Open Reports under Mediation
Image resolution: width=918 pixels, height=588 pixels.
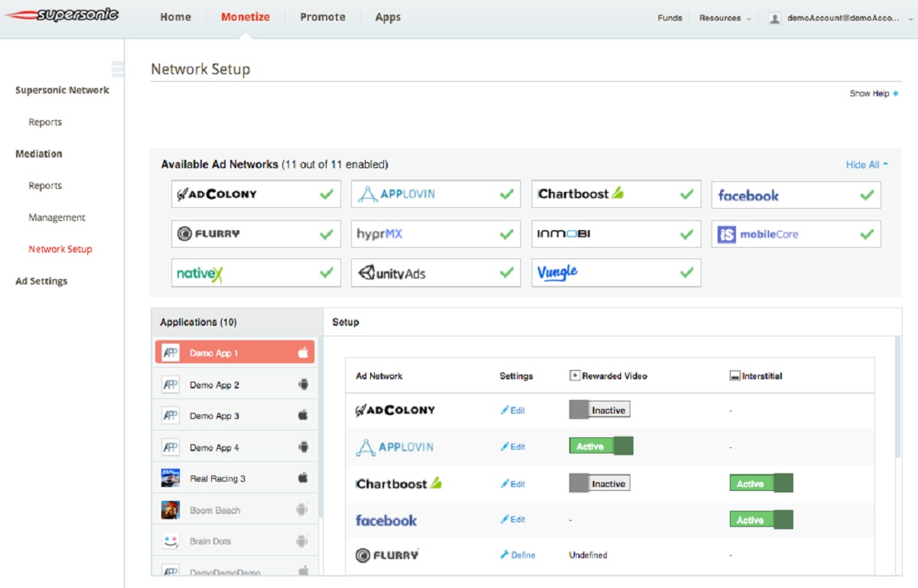click(45, 186)
